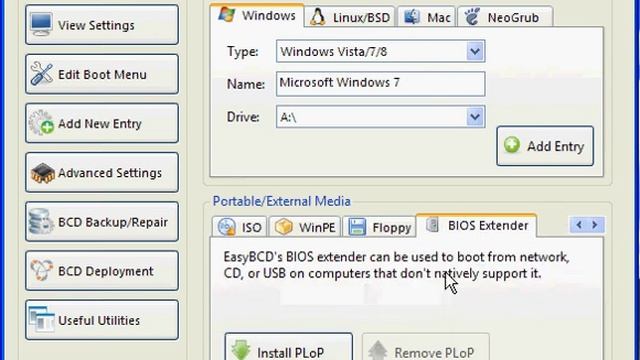Click the green plus icon on Add Entry

(x=512, y=144)
